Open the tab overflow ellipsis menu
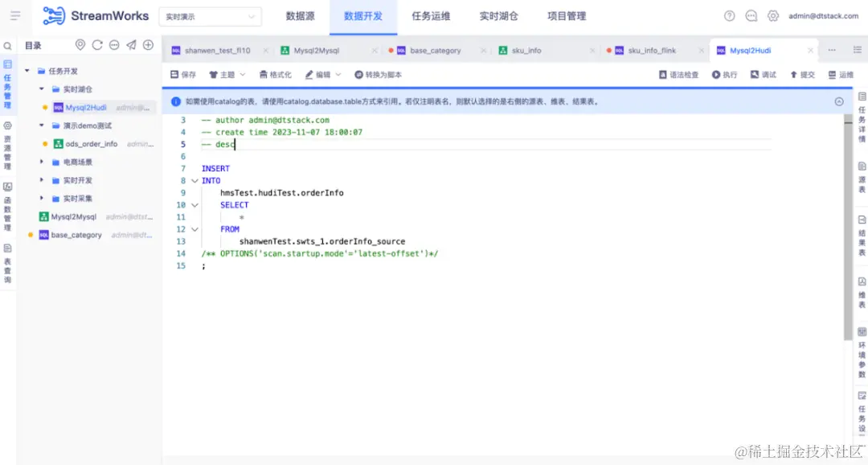 (832, 50)
